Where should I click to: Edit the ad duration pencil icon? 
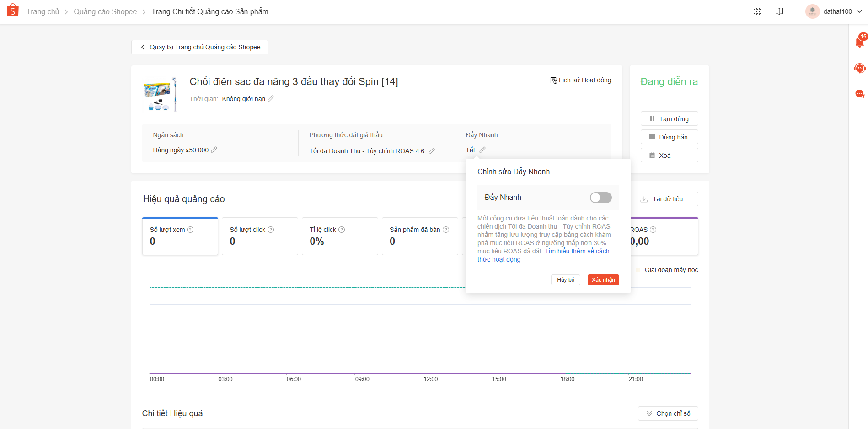coord(271,99)
